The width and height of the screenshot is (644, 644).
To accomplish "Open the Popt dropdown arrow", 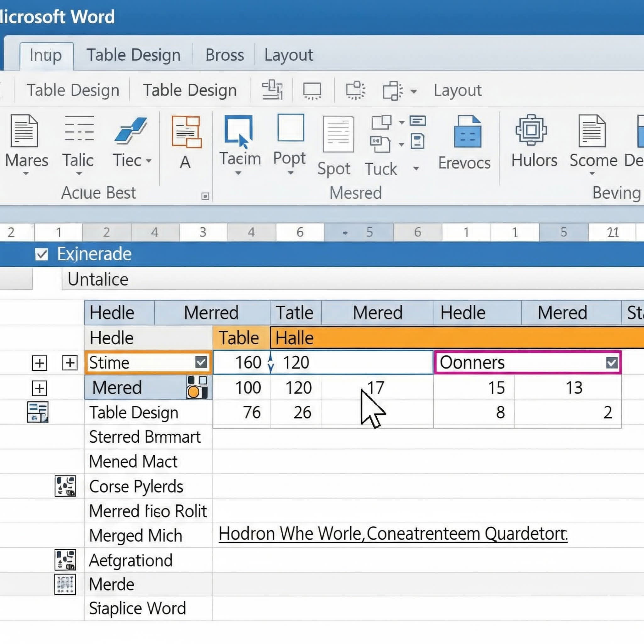I will [x=290, y=173].
